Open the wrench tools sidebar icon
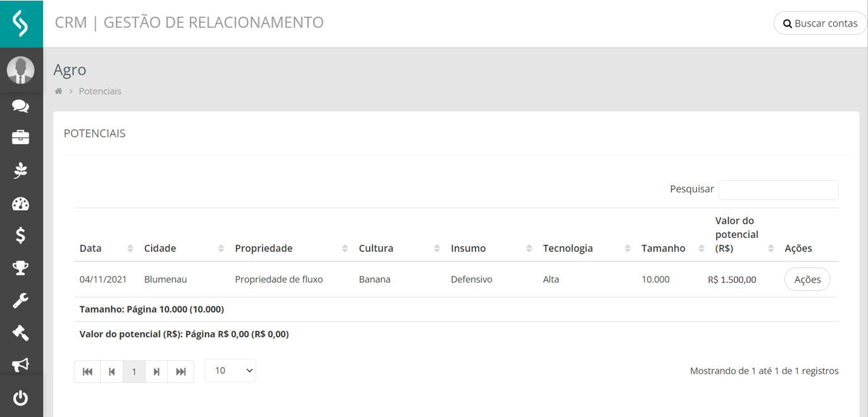 (21, 301)
